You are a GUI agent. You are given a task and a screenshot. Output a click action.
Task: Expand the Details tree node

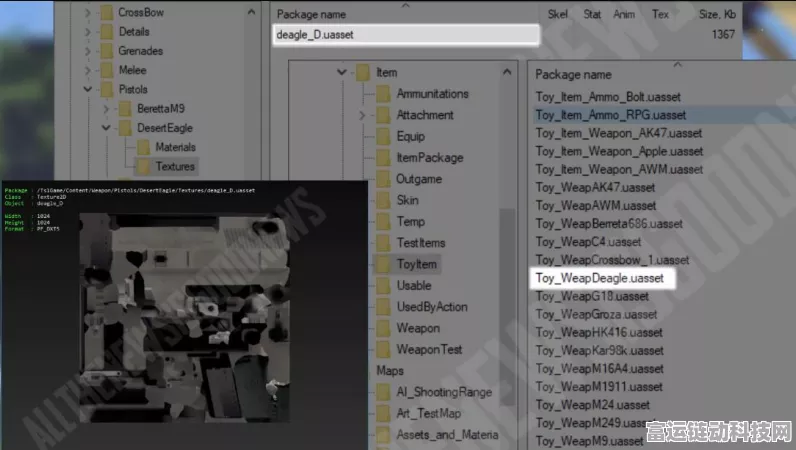[x=87, y=31]
